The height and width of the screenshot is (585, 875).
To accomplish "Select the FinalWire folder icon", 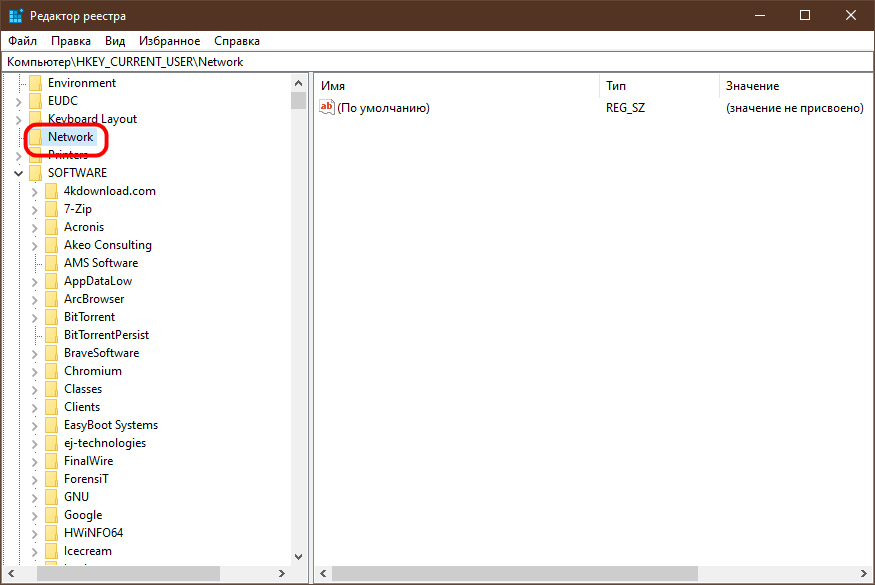I will (x=51, y=461).
